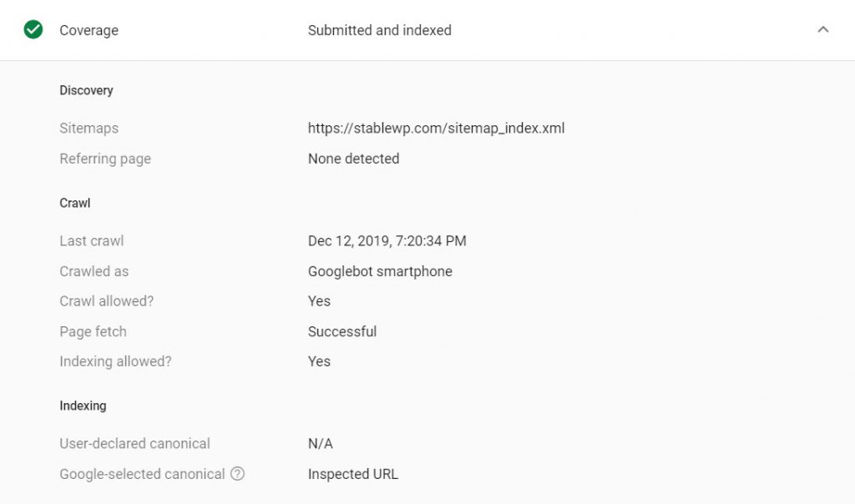Click the green Coverage checkmark icon
This screenshot has height=504, width=855.
(33, 29)
